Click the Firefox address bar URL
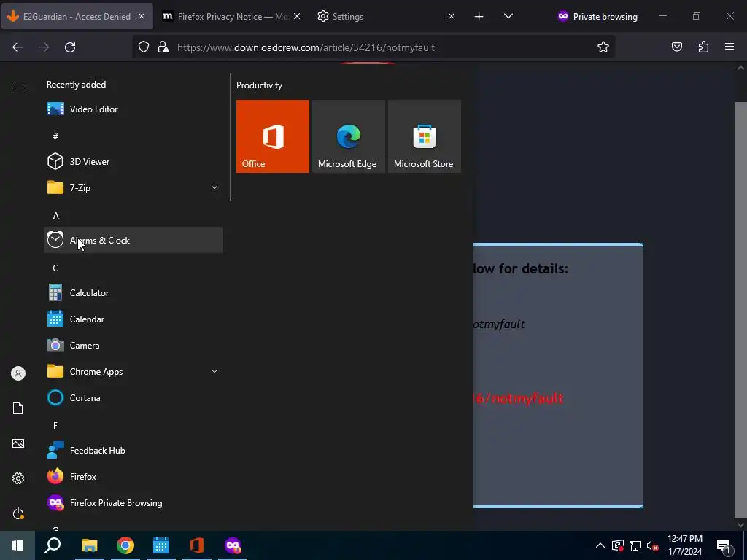 306,47
